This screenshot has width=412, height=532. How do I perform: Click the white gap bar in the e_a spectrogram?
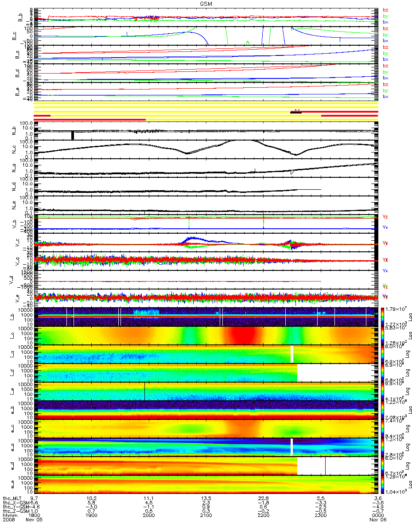pos(292,447)
